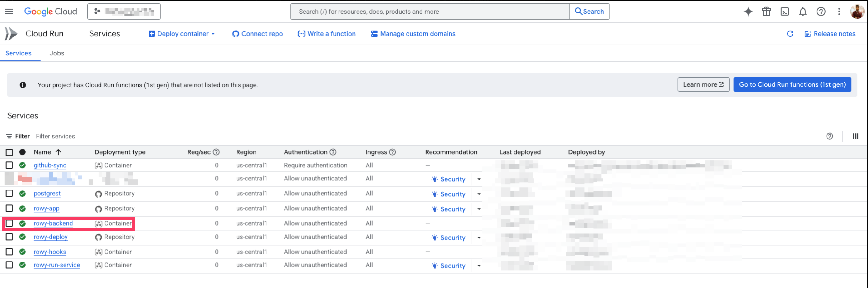Viewport: 868px width, 288px height.
Task: Click the Ingress help icon
Action: [x=392, y=152]
